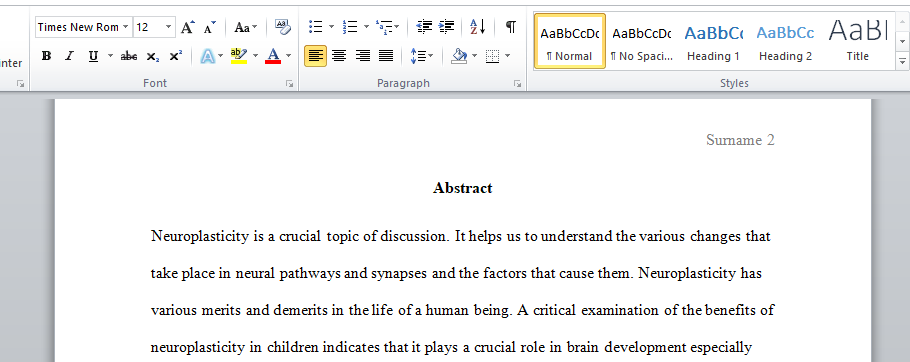Image resolution: width=910 pixels, height=362 pixels.
Task: Apply Text Effects glowing A
Action: point(207,56)
